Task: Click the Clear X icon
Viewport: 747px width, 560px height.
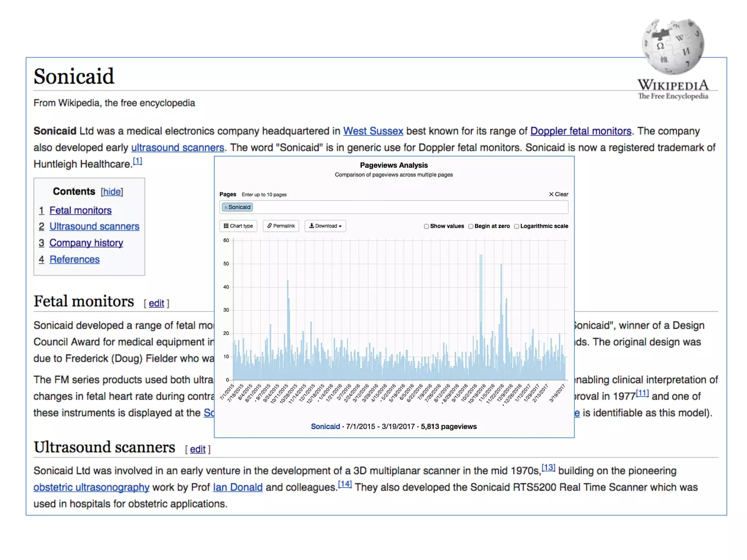Action: coord(551,194)
